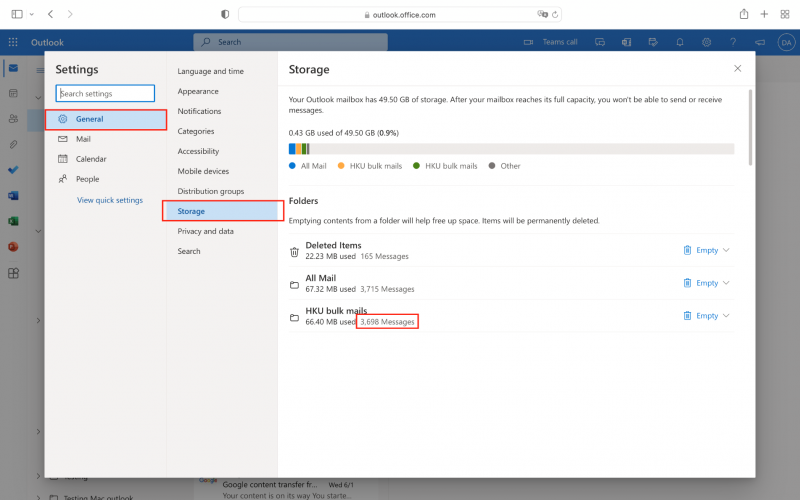Toggle the Safari sidebar button
Screen dimensions: 800x500
click(17, 14)
